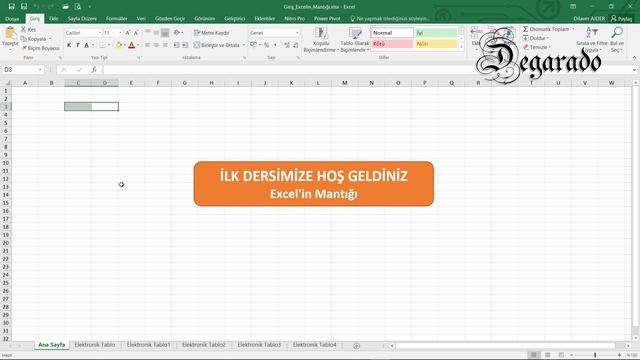Click the increase decimal icon
640x360 pixels.
tap(287, 45)
